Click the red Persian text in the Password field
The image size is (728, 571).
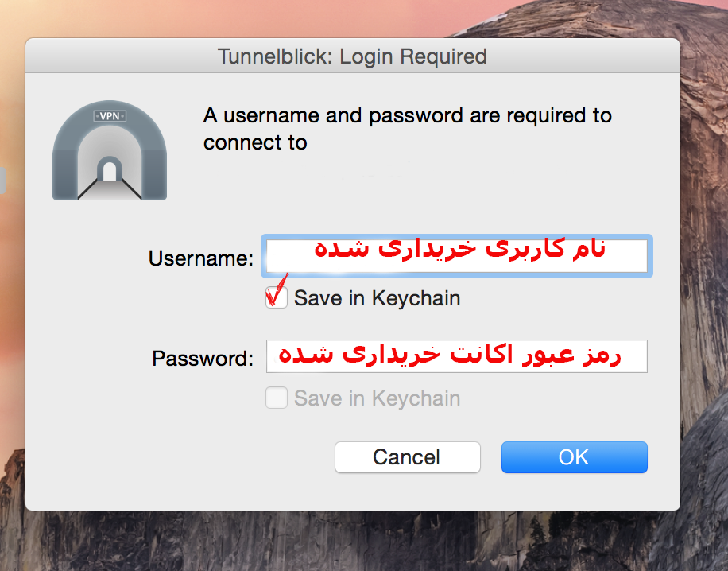pos(448,355)
